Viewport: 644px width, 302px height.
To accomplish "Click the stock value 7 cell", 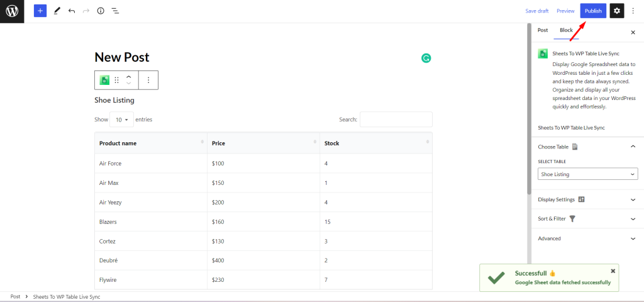I will click(376, 280).
